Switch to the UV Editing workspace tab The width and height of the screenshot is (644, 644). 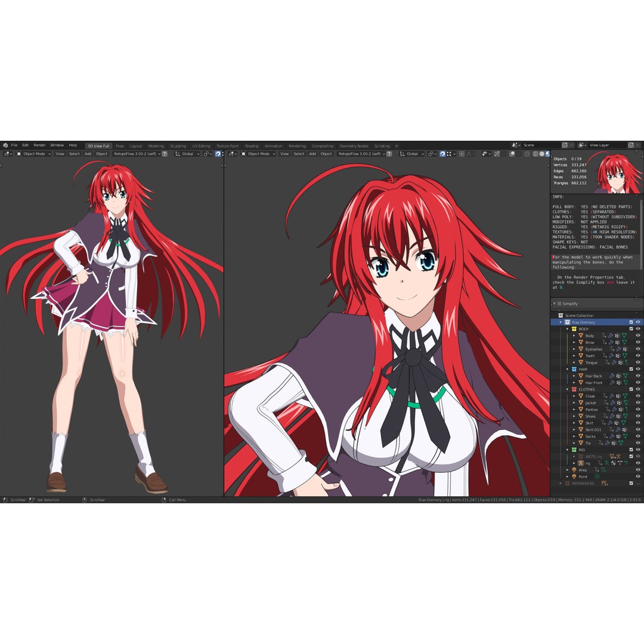coord(202,146)
